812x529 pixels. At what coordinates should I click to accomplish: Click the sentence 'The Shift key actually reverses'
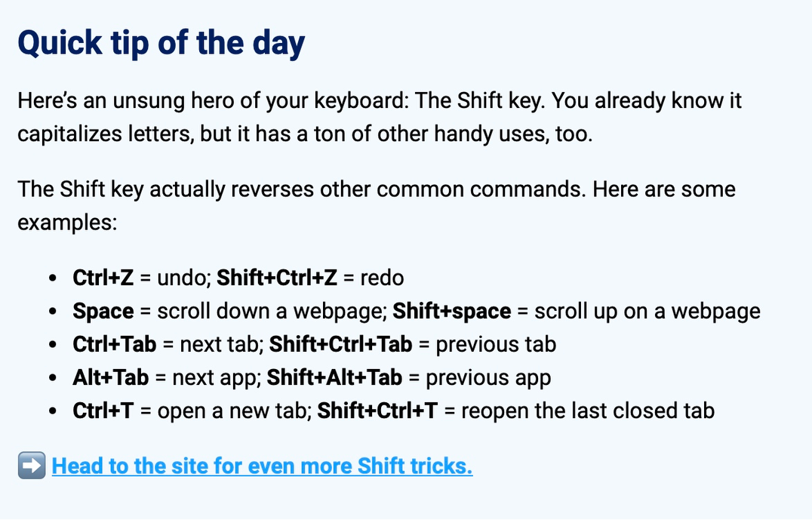point(301,189)
